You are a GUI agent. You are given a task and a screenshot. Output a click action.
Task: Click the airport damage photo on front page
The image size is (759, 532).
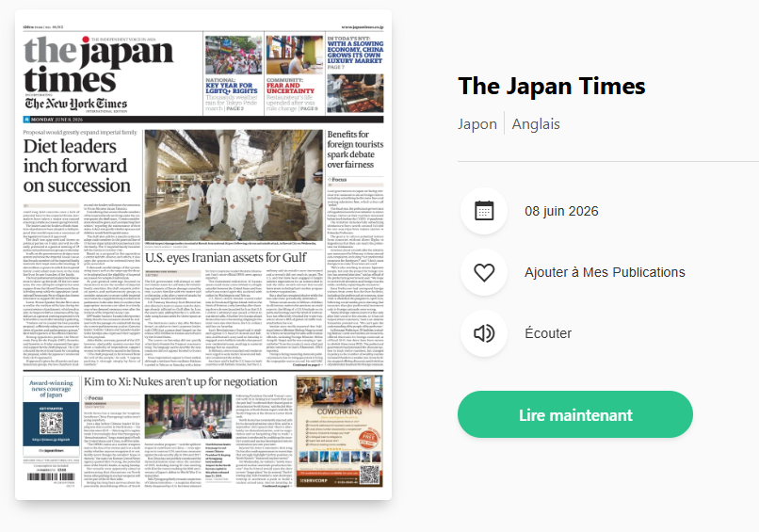[234, 185]
